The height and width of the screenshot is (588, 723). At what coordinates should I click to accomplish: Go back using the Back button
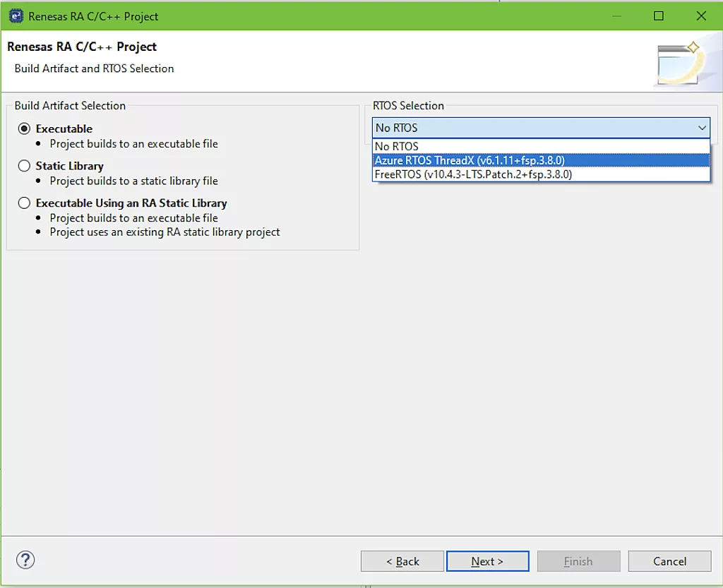tap(402, 561)
